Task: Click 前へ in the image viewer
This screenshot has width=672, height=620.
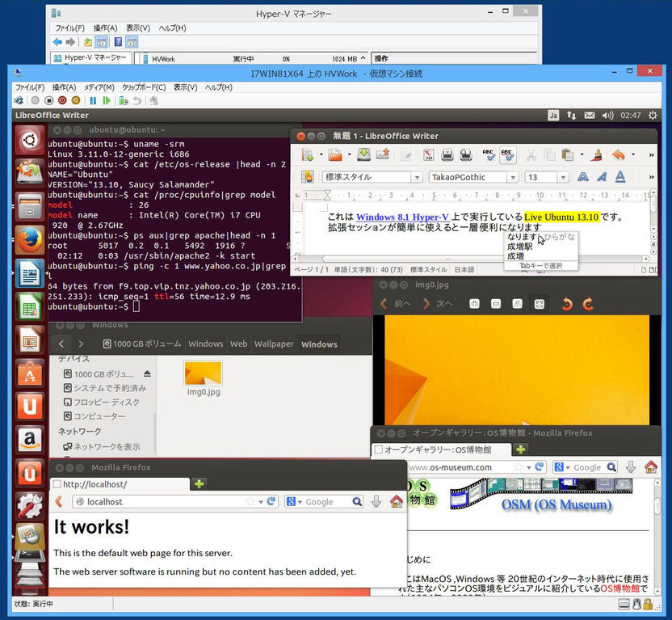Action: point(395,304)
